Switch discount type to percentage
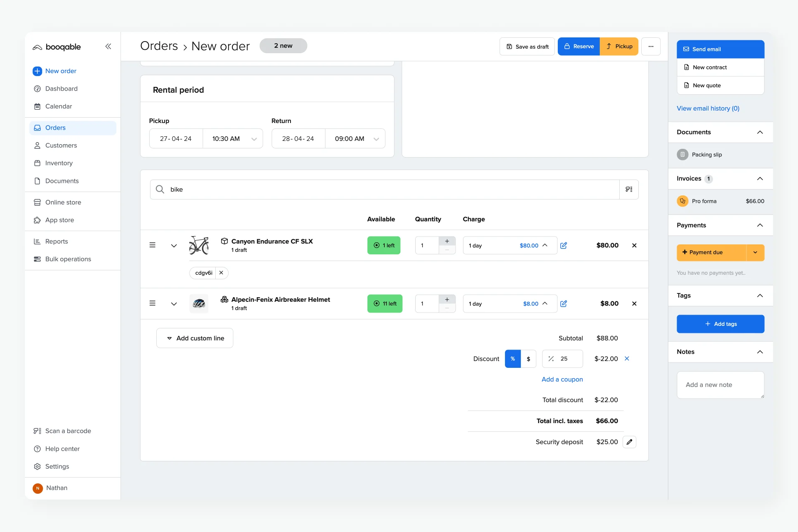798x532 pixels. (x=512, y=359)
